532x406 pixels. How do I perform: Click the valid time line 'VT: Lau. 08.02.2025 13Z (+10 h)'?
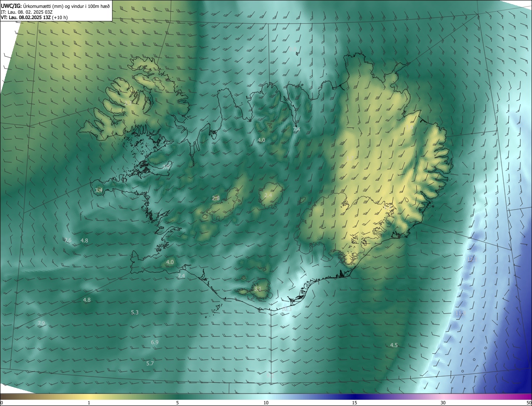click(x=34, y=17)
